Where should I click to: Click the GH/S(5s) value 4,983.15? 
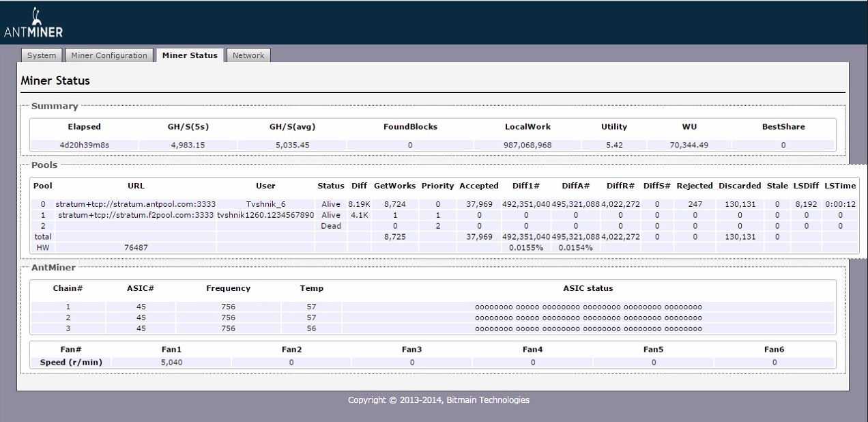tap(188, 145)
